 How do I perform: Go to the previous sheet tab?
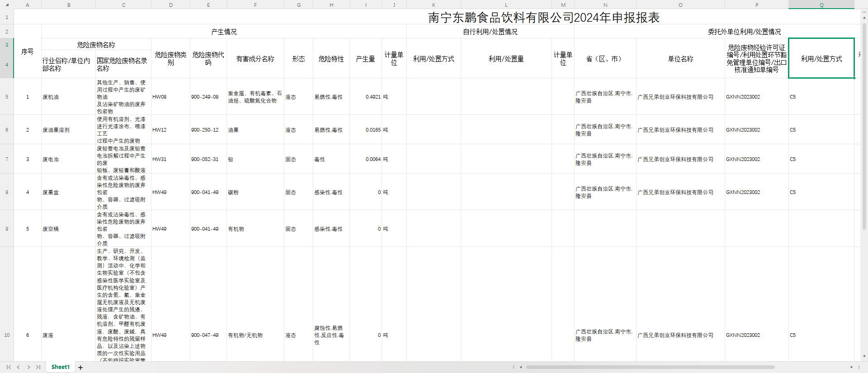click(x=19, y=367)
